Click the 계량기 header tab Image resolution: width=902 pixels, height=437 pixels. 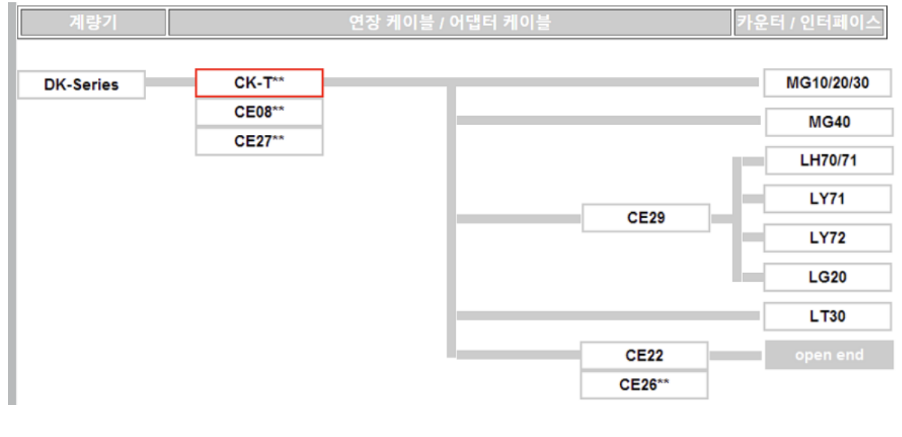pyautogui.click(x=92, y=22)
